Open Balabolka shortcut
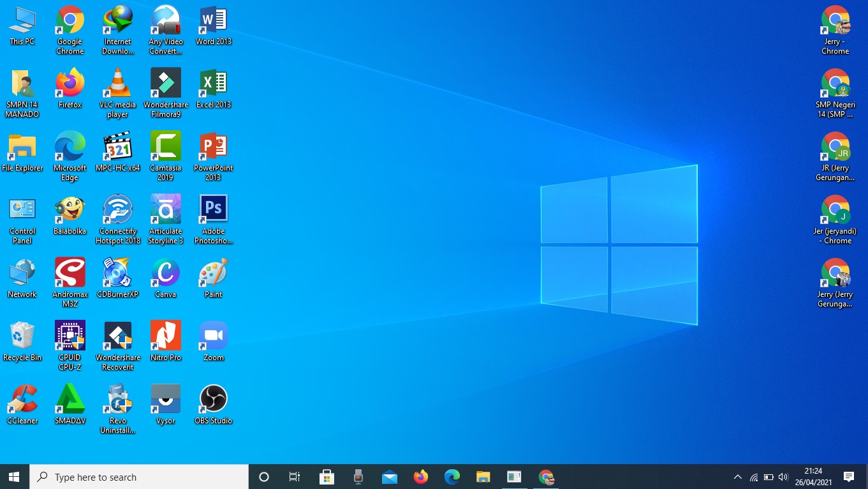 pos(70,215)
